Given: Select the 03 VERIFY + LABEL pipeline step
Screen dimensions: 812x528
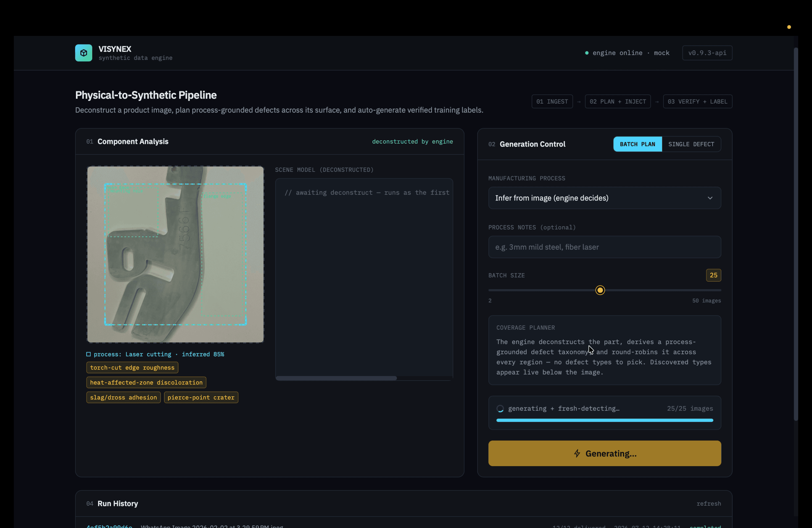Looking at the screenshot, I should (697, 102).
